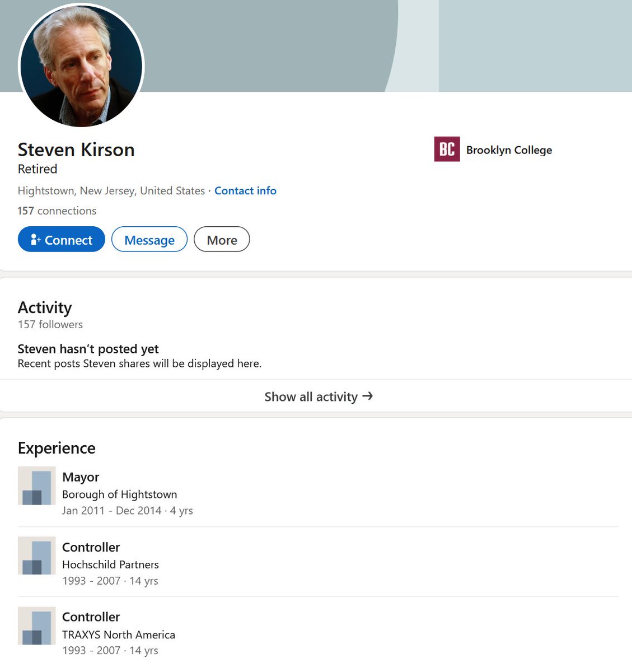Screen dimensions: 632x672
Task: Open the More options button
Action: [222, 239]
